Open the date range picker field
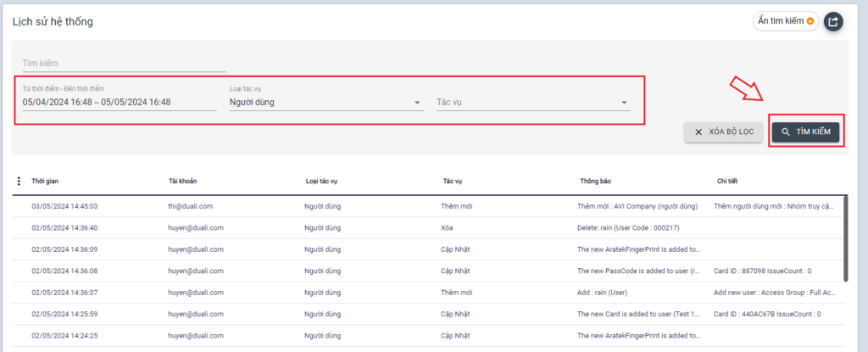Viewport: 868px width, 352px height. [x=119, y=103]
